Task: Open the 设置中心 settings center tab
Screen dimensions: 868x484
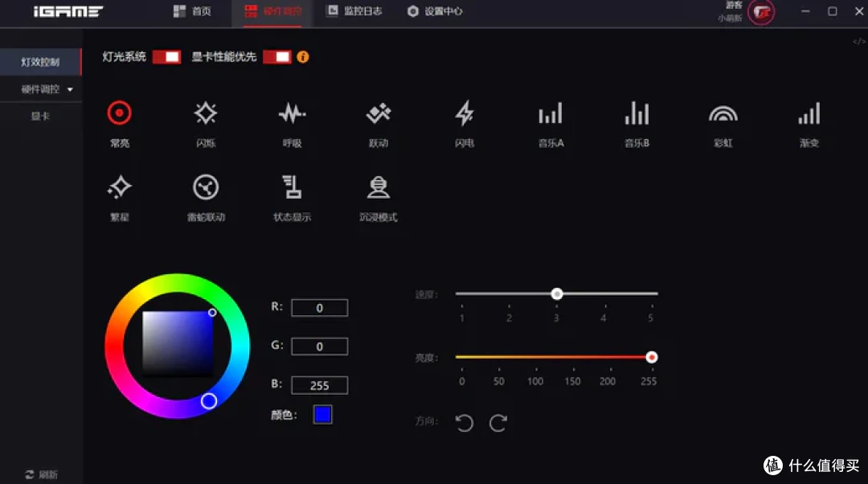Action: [435, 11]
